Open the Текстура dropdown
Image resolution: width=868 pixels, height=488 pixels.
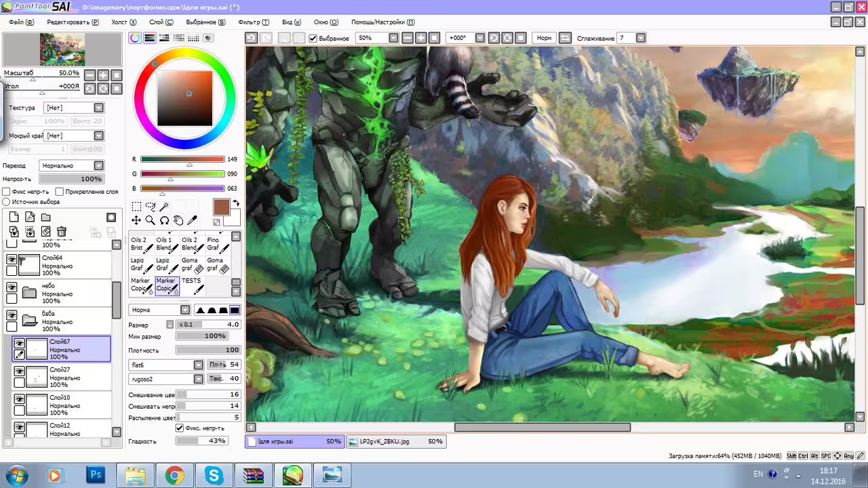point(73,108)
